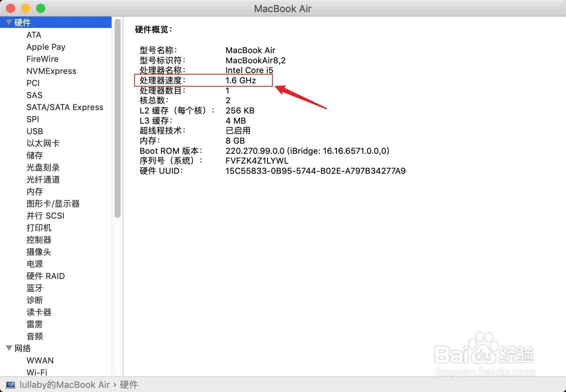Open the 诊断 entry
The image size is (566, 392).
coord(35,300)
